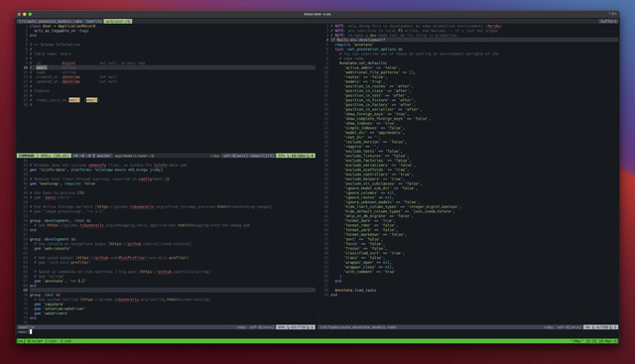Switch to the auto_annotate_models.rake buffer tab
The image size is (635, 364).
(51, 21)
